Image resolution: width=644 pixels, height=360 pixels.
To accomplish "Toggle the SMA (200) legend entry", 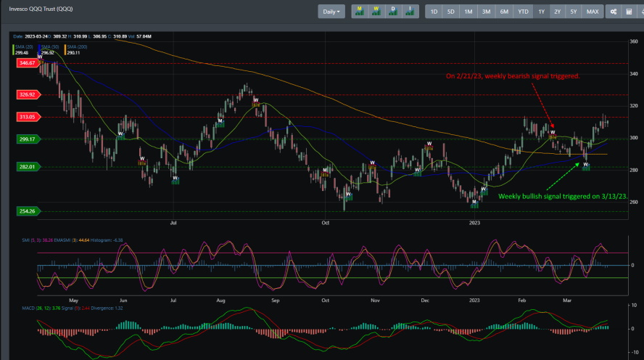I will [76, 50].
